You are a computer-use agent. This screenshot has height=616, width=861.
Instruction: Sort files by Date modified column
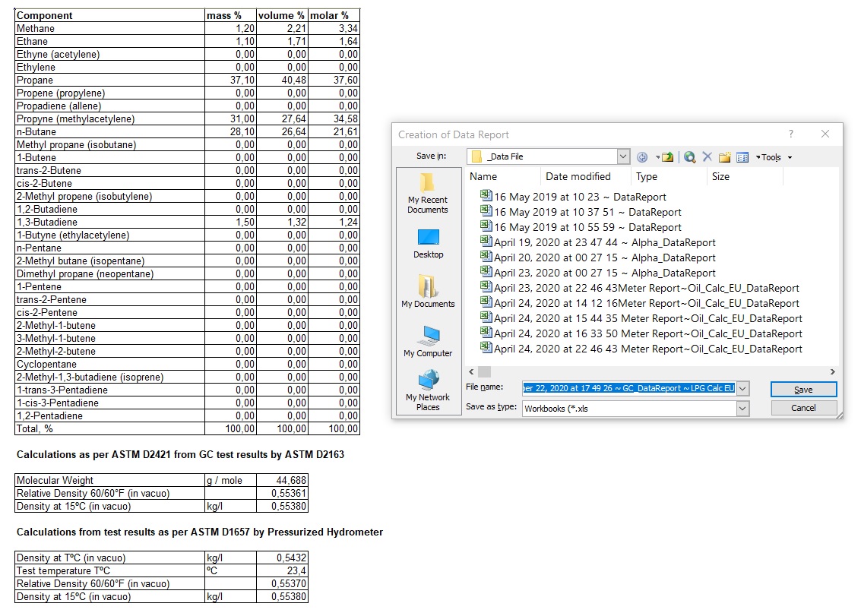pyautogui.click(x=585, y=176)
